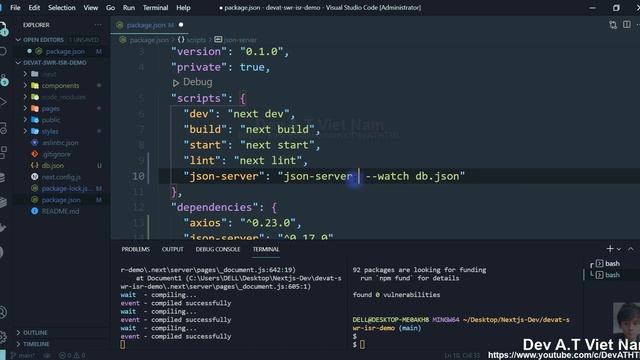Switch to the Terminal panel tab

[x=266, y=249]
